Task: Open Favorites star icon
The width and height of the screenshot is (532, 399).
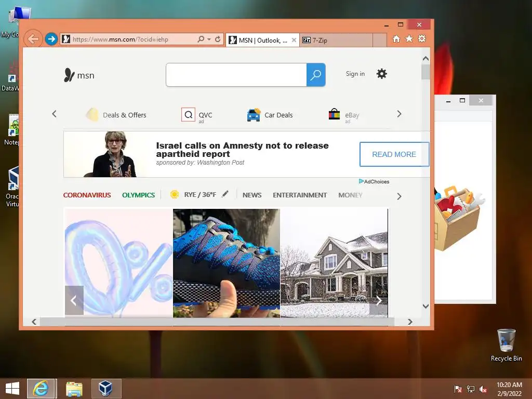Action: coord(409,38)
